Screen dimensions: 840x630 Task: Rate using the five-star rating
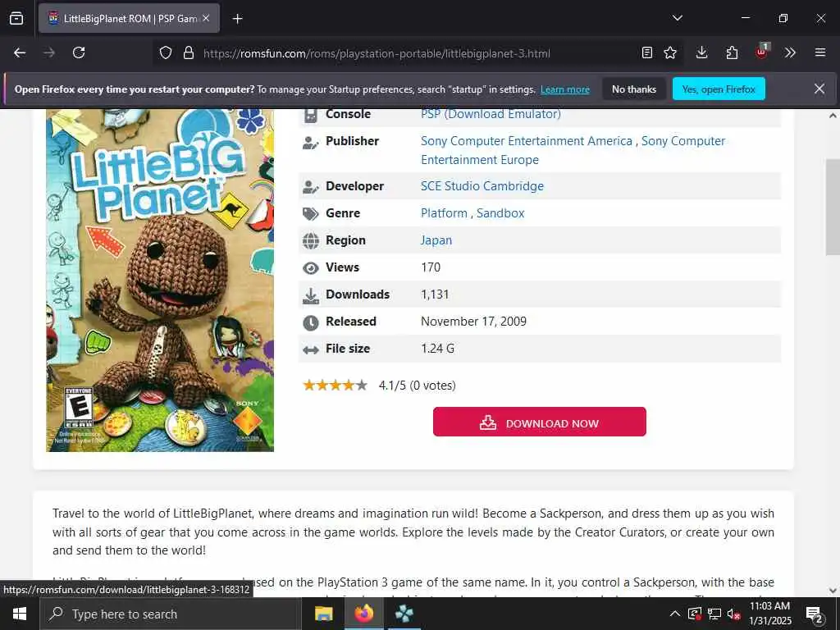[x=336, y=386]
